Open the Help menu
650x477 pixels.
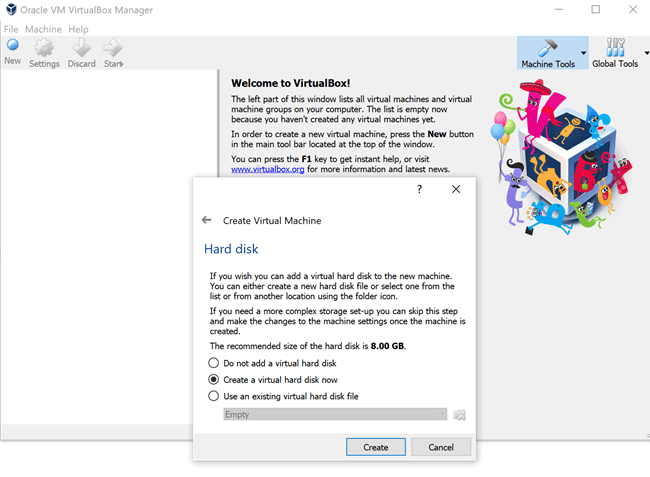pyautogui.click(x=78, y=29)
